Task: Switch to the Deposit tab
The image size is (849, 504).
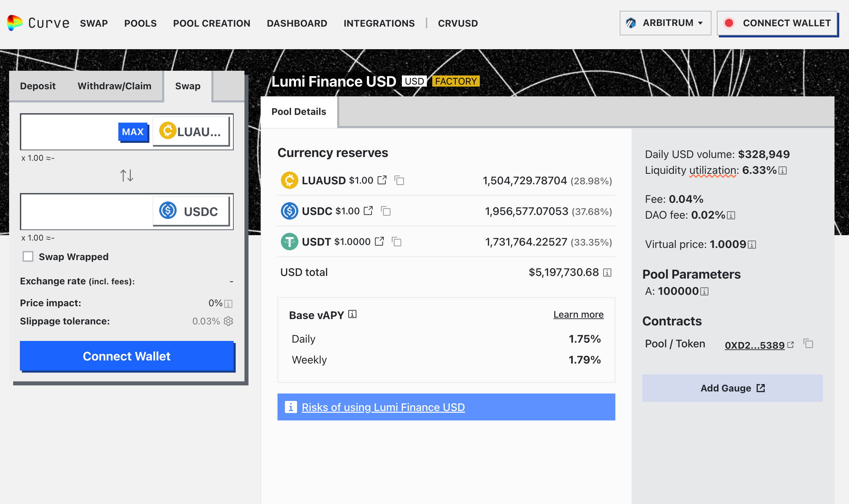Action: click(37, 86)
